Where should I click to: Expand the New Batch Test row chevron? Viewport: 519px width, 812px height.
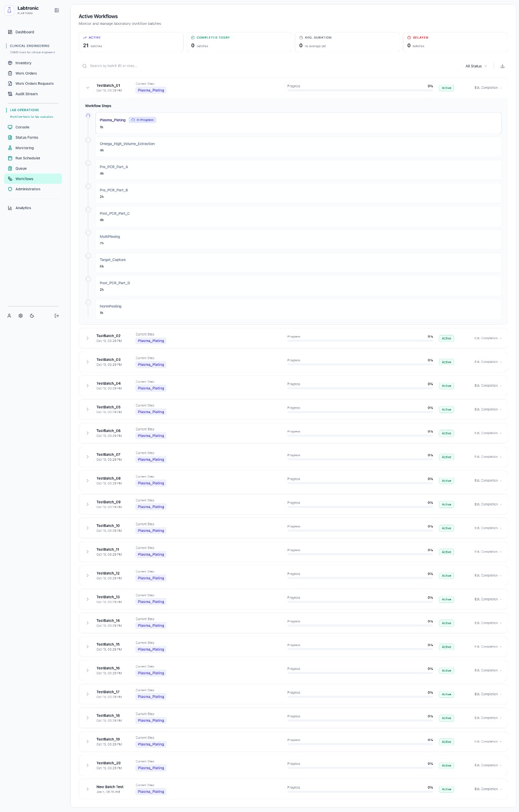pos(88,789)
